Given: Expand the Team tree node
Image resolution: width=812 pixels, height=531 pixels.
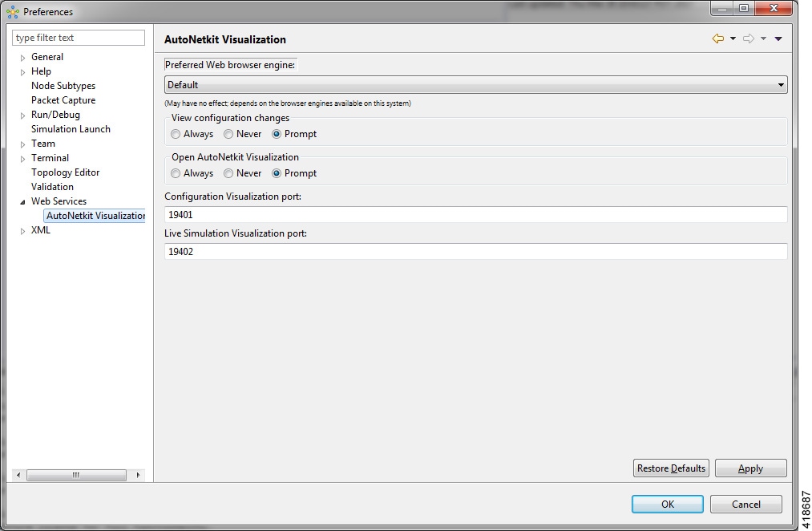Looking at the screenshot, I should 22,144.
